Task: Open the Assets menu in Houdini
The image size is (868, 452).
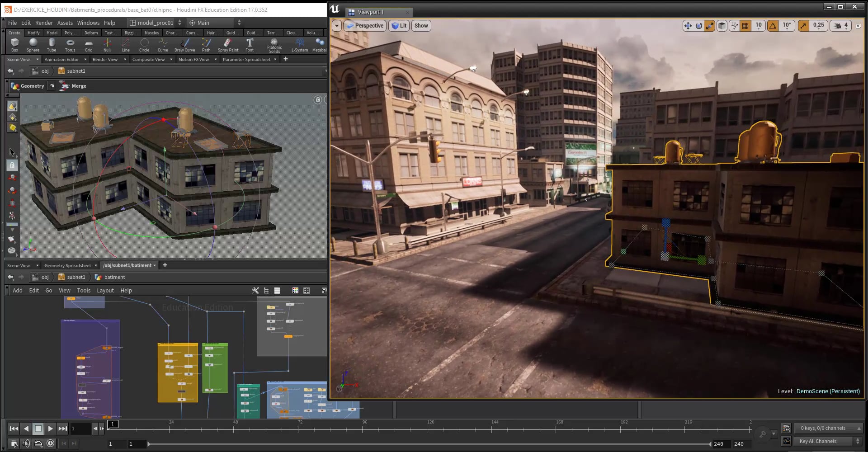Action: point(65,23)
